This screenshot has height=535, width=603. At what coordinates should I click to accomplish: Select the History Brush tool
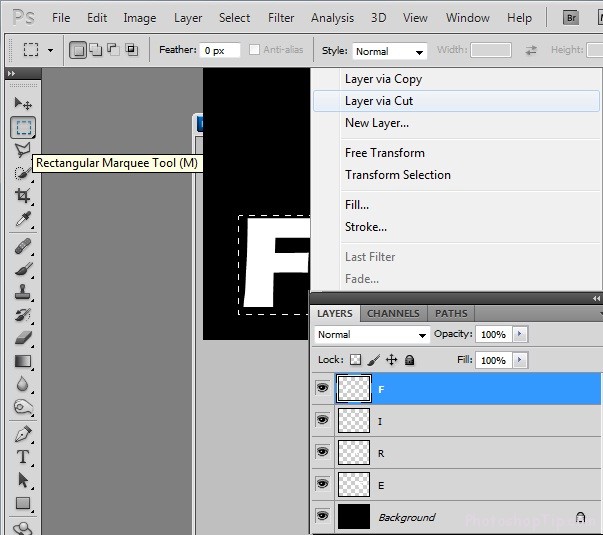click(23, 315)
